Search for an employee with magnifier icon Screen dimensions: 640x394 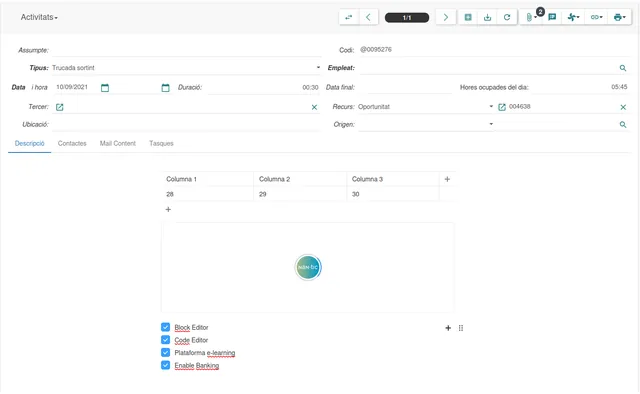(622, 68)
